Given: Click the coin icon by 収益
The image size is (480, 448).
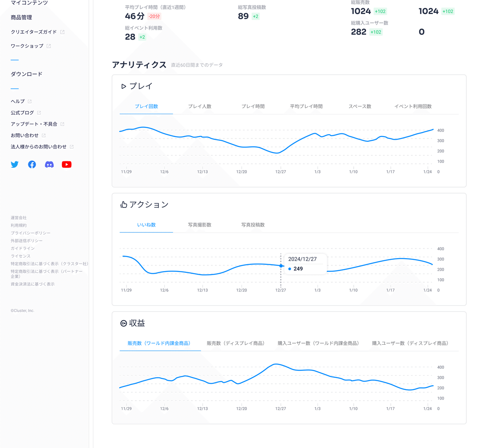Looking at the screenshot, I should click(x=124, y=323).
